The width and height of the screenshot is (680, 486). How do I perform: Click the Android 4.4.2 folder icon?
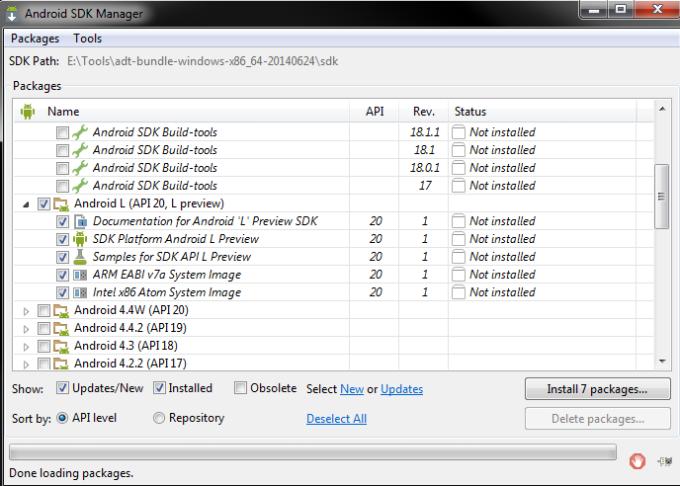coord(61,328)
